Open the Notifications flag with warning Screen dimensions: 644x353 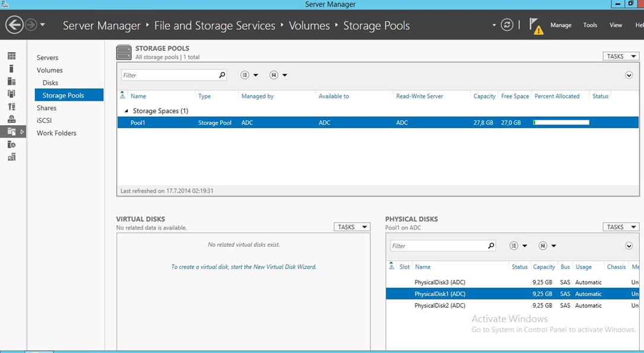click(x=536, y=26)
